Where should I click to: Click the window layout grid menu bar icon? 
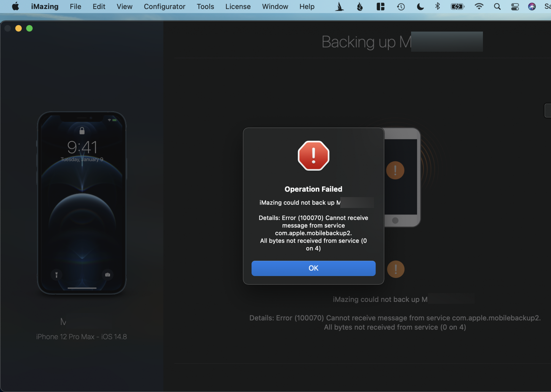[380, 6]
